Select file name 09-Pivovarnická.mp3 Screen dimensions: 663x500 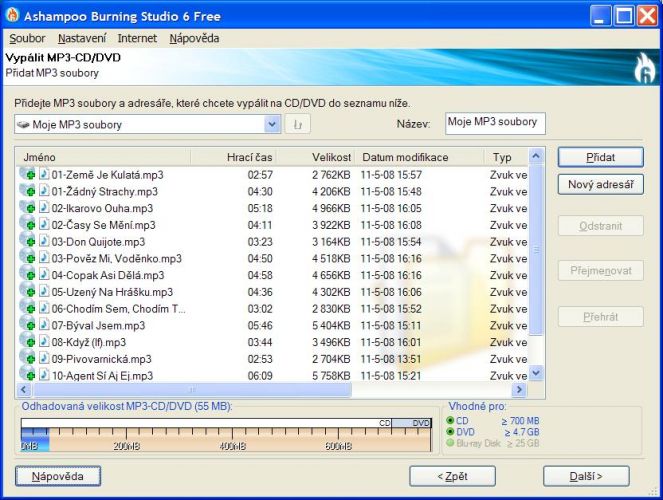click(101, 359)
